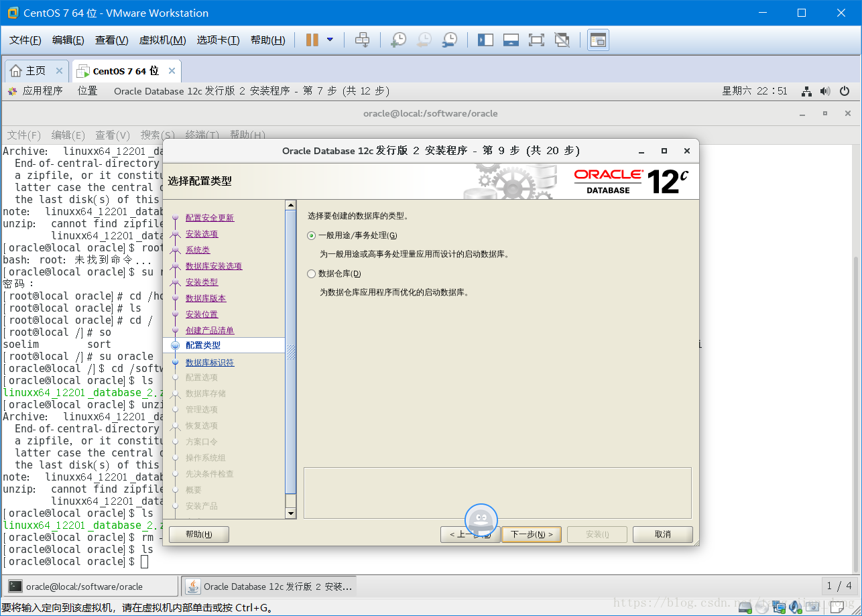Click the GNOME volume speaker icon
Viewport: 862px width, 616px height.
tap(825, 91)
